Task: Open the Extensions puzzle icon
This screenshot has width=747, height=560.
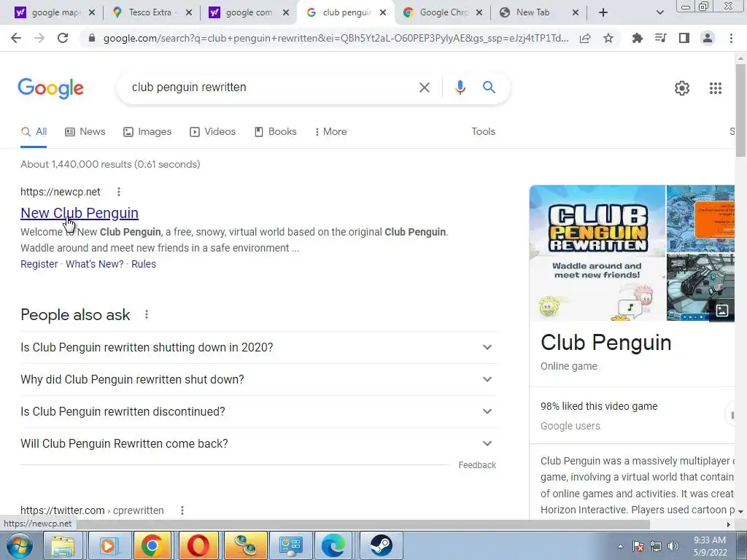Action: (x=637, y=38)
